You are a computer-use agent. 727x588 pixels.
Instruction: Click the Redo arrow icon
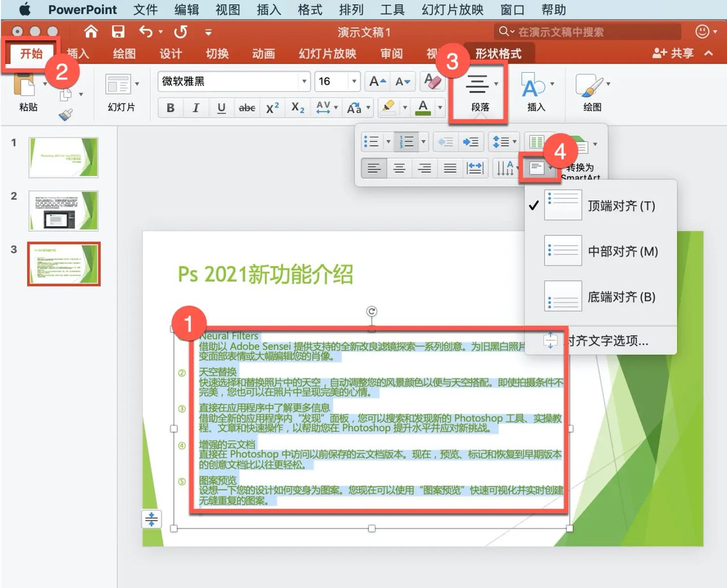tap(181, 32)
